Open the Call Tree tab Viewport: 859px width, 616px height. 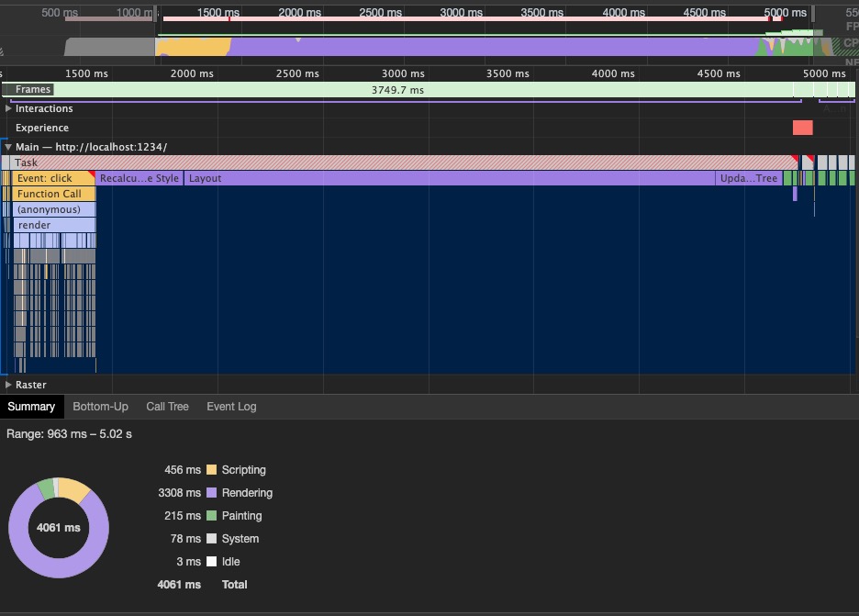click(x=167, y=407)
